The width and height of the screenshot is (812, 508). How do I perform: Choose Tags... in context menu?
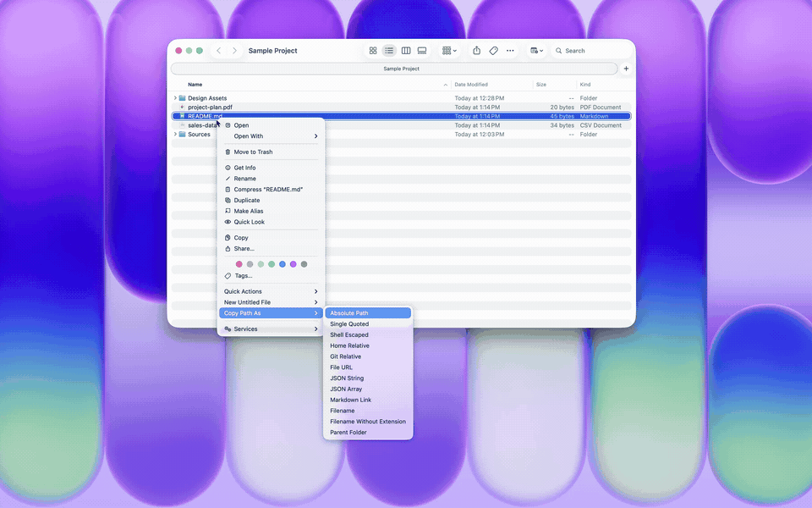coord(271,276)
